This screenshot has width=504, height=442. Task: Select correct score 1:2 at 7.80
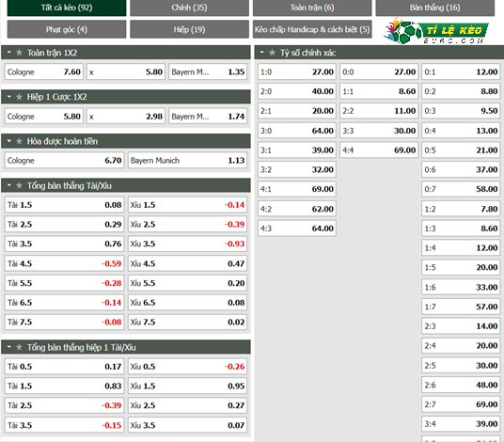[x=461, y=209]
